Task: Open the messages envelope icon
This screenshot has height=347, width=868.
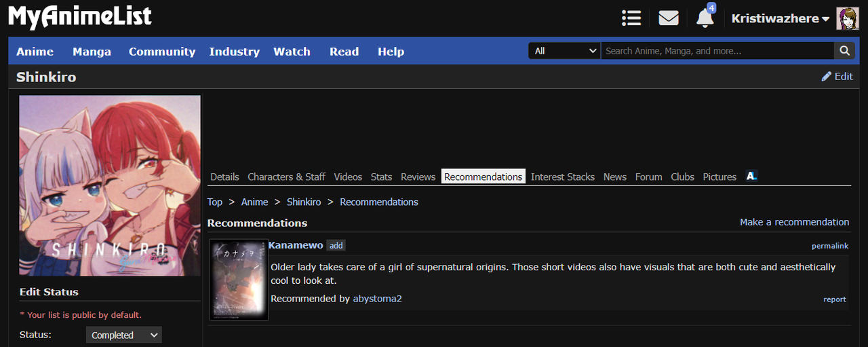Action: coord(669,18)
